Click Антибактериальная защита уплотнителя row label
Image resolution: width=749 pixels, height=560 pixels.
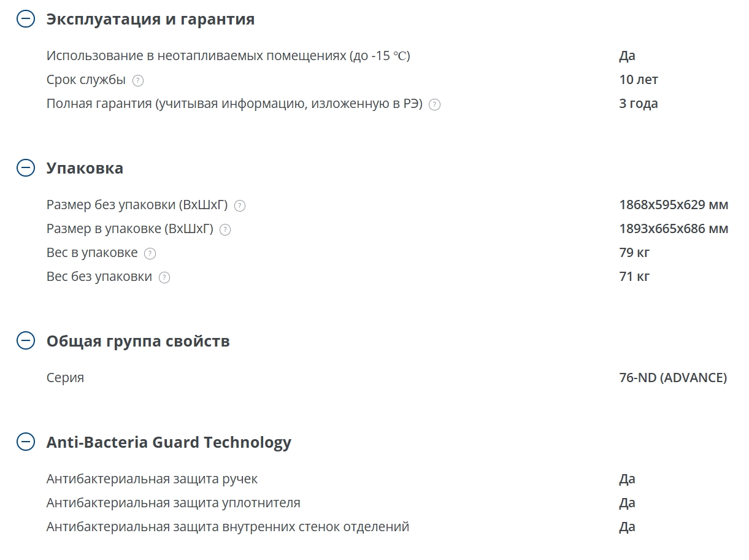[x=174, y=502]
